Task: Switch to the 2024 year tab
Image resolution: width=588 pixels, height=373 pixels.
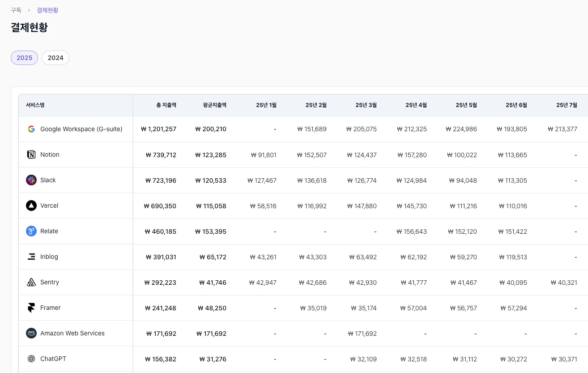Action: [55, 58]
